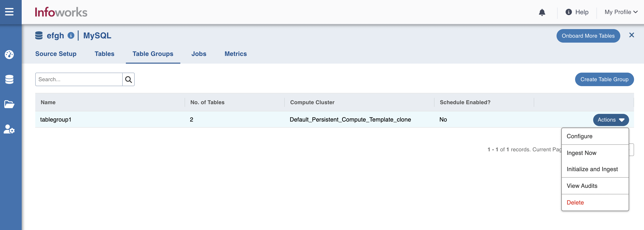The width and height of the screenshot is (644, 230).
Task: Open the folder icon in sidebar
Action: pyautogui.click(x=9, y=104)
